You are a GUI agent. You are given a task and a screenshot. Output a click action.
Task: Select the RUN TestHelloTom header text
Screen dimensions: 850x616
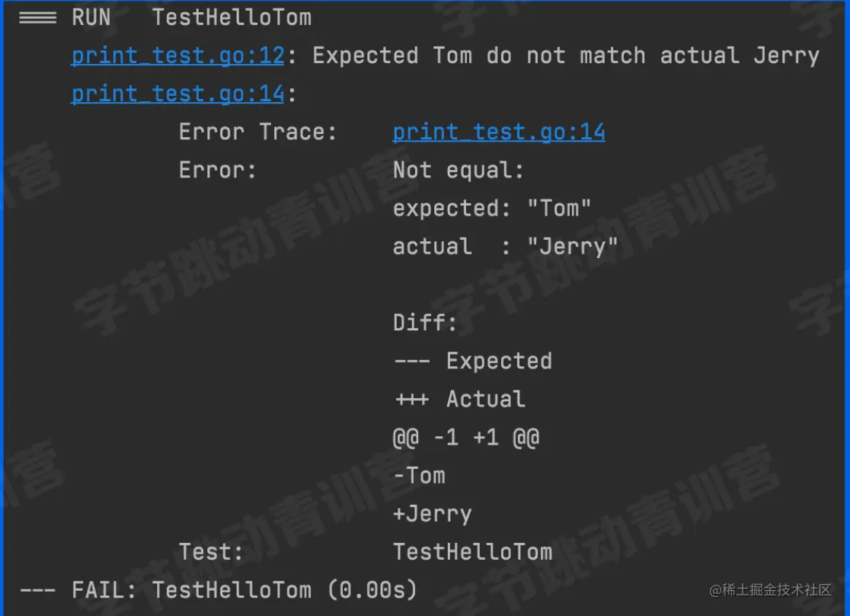point(192,18)
